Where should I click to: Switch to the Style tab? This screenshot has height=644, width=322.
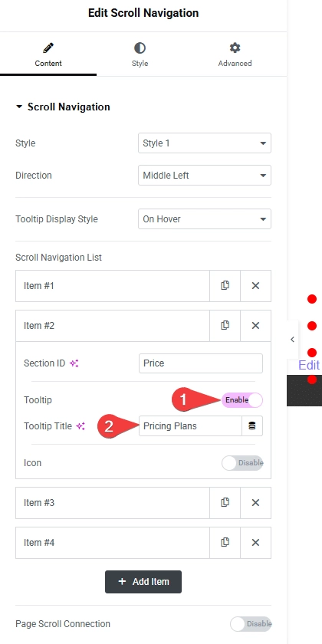pyautogui.click(x=140, y=54)
